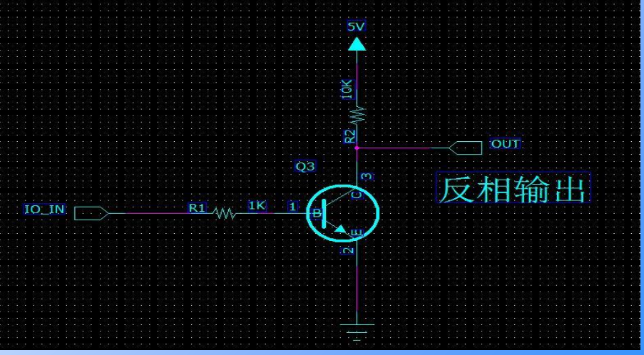Click the 10K value of R2

347,89
